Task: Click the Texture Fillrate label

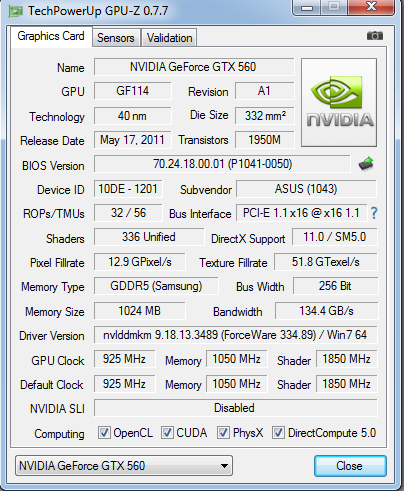Action: tap(233, 263)
